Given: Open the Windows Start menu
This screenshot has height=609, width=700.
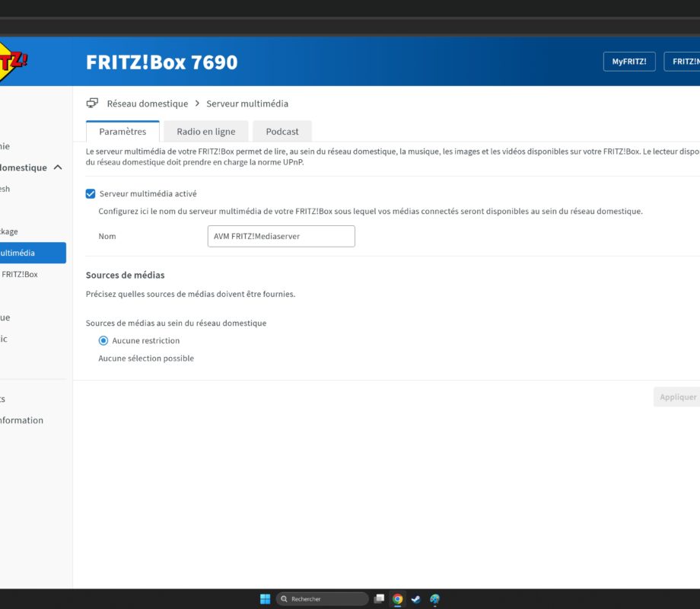Looking at the screenshot, I should (x=266, y=599).
